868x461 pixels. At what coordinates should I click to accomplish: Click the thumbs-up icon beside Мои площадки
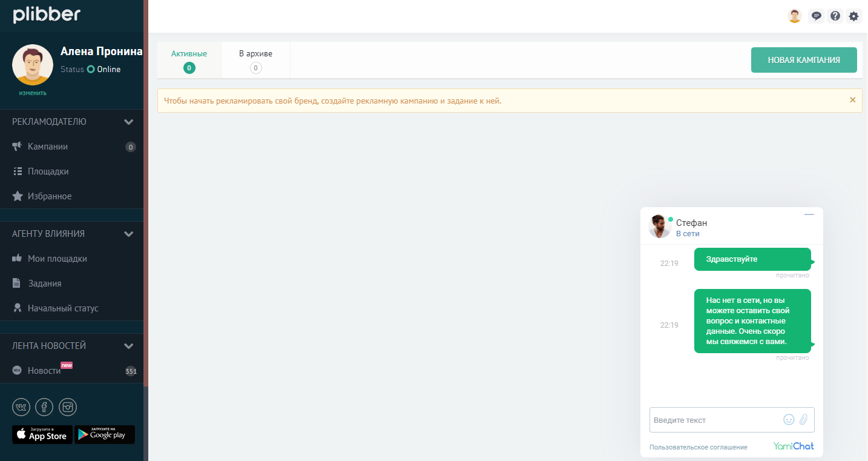(x=18, y=259)
